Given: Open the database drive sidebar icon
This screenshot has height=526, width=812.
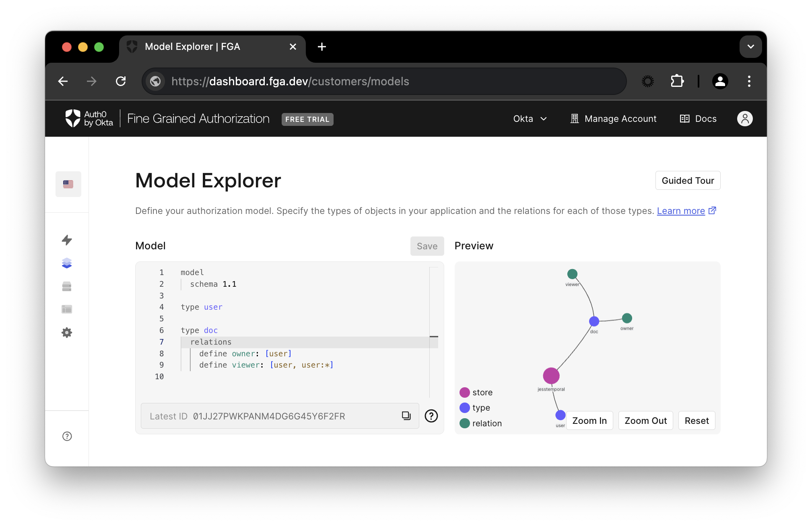Looking at the screenshot, I should coord(67,286).
